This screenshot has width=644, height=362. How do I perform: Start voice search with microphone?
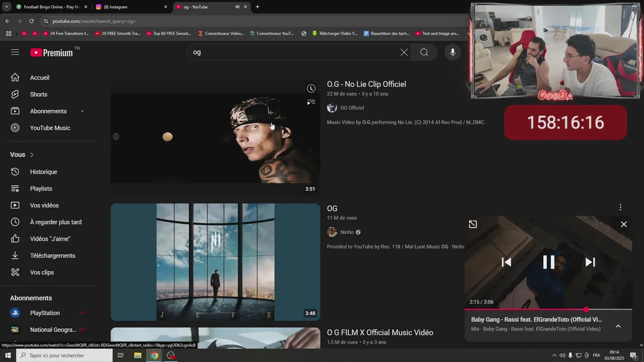click(x=452, y=52)
